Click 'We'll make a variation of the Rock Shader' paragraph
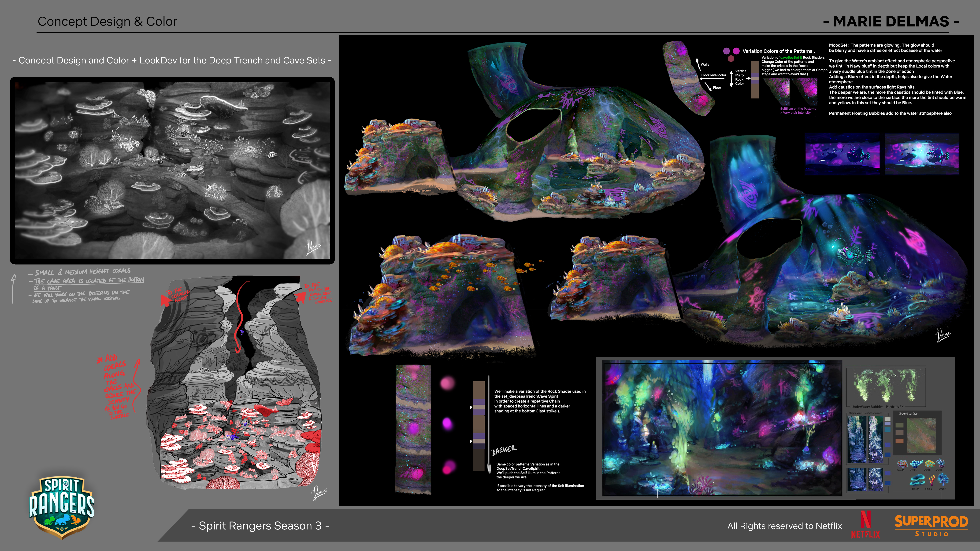This screenshot has width=980, height=551. point(540,401)
